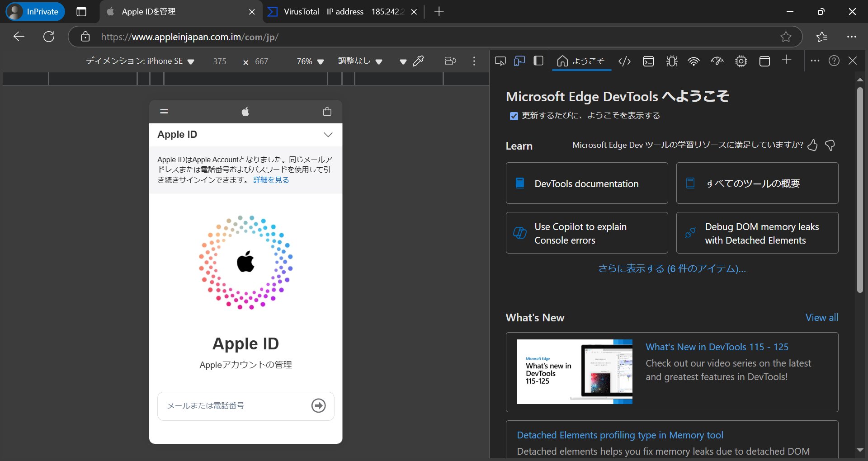Screen dimensions: 868x461
Task: Open the Sources debugger bug icon
Action: pyautogui.click(x=672, y=61)
